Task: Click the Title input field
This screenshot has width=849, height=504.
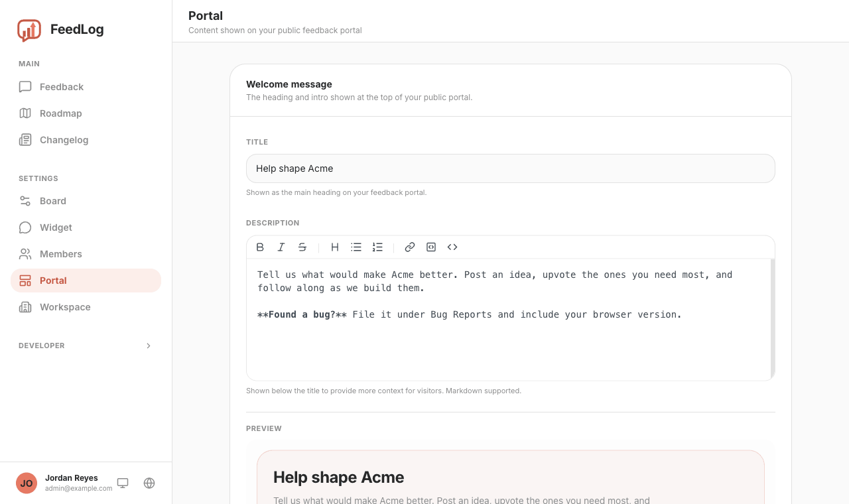Action: [510, 168]
